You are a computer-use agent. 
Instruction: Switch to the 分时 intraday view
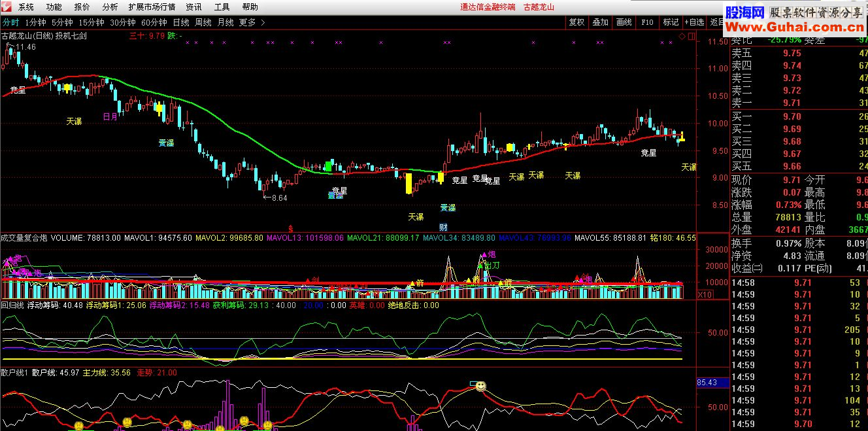pos(11,22)
